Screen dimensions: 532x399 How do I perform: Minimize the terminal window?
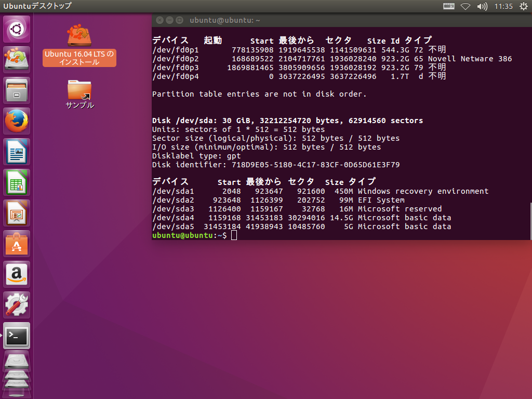(169, 20)
